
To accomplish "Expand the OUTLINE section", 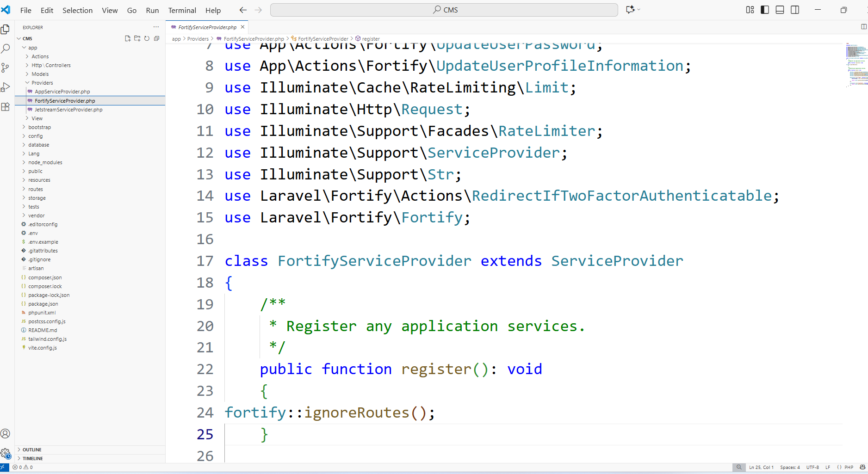I will click(x=32, y=449).
